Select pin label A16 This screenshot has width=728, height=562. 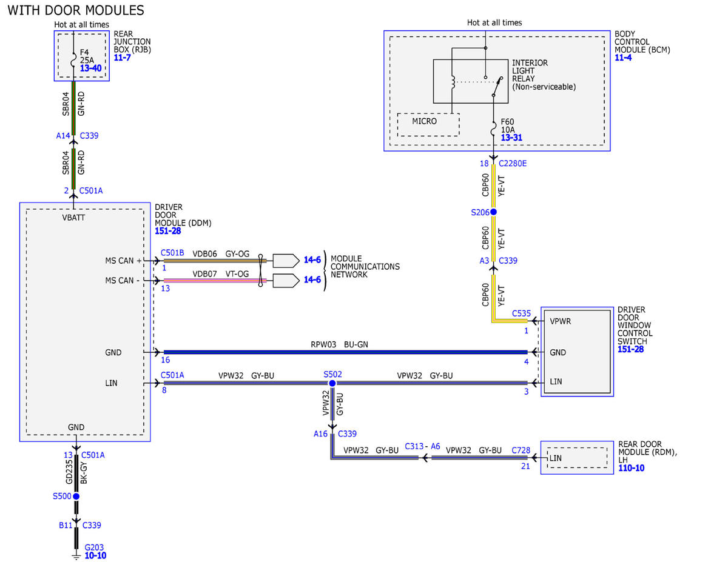coord(321,434)
